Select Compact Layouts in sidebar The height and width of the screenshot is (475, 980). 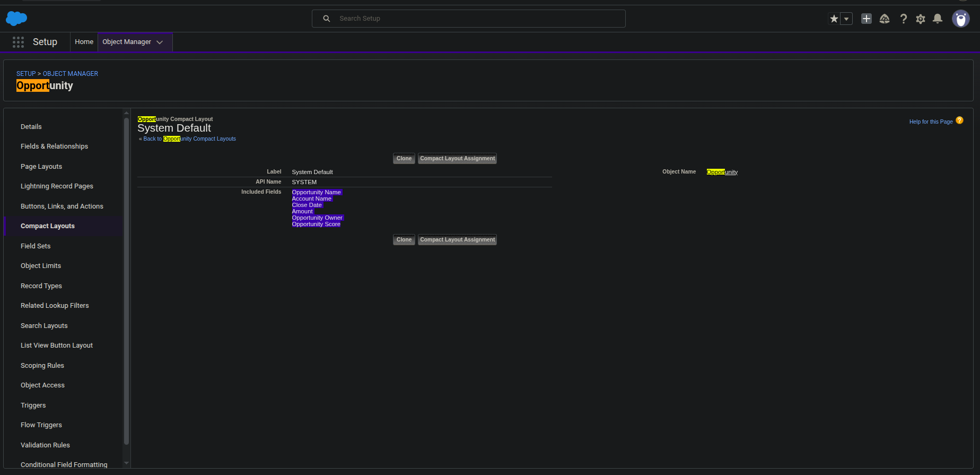(48, 226)
